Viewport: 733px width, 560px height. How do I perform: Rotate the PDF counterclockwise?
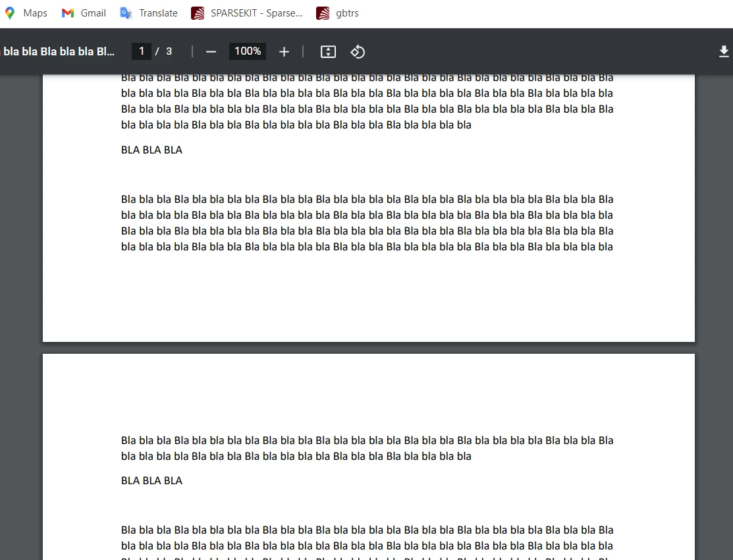coord(358,51)
